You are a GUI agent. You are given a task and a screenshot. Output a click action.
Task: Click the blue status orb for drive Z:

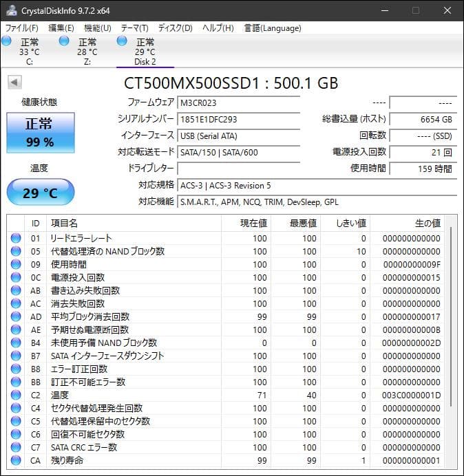click(64, 41)
